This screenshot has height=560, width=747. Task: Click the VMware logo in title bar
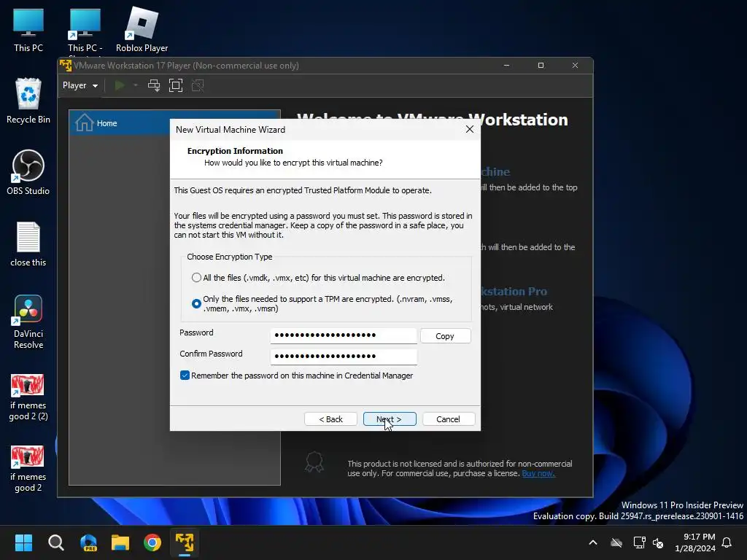tap(66, 66)
